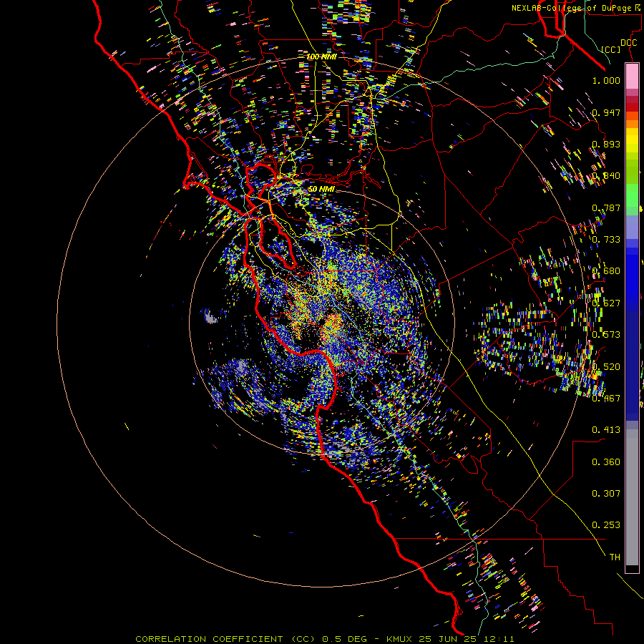Pick the dark navy segment of the color bar
Viewport: 644px width, 644px height.
[x=632, y=361]
